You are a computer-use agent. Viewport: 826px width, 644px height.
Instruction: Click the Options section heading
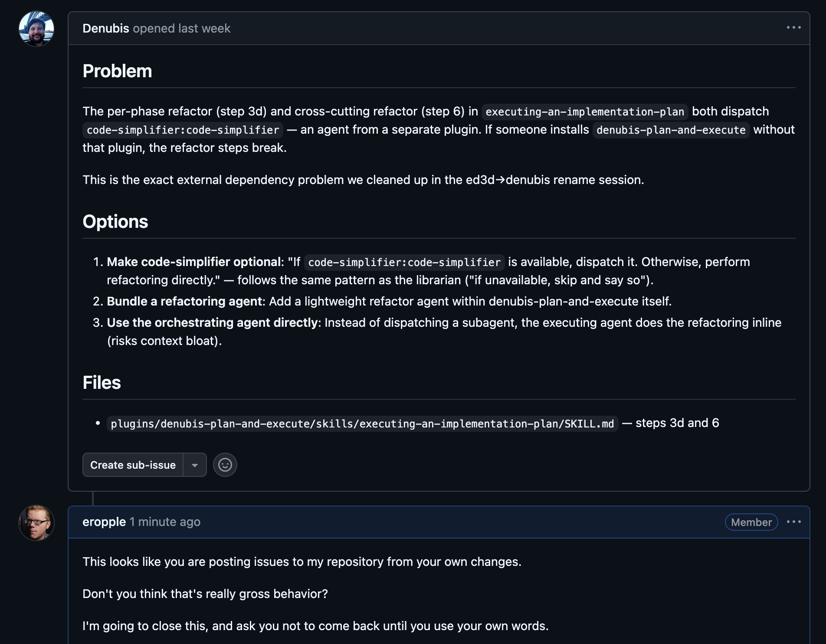[115, 222]
